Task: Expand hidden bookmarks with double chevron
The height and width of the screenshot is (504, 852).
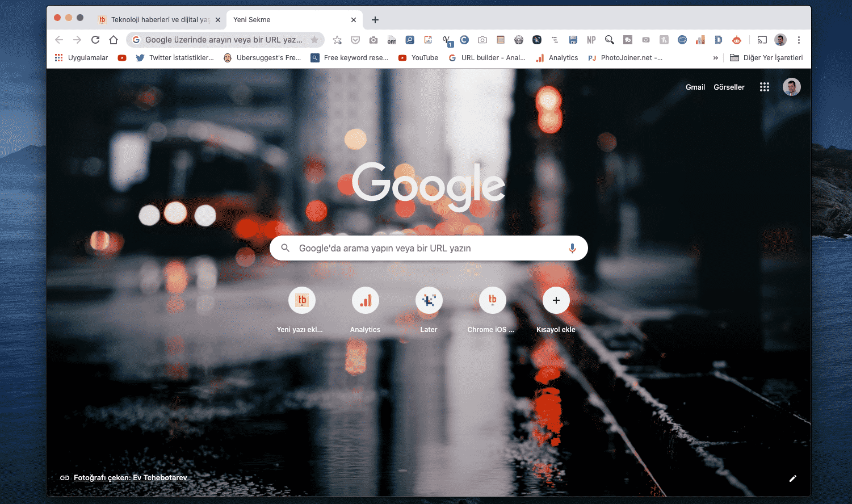Action: coord(716,58)
